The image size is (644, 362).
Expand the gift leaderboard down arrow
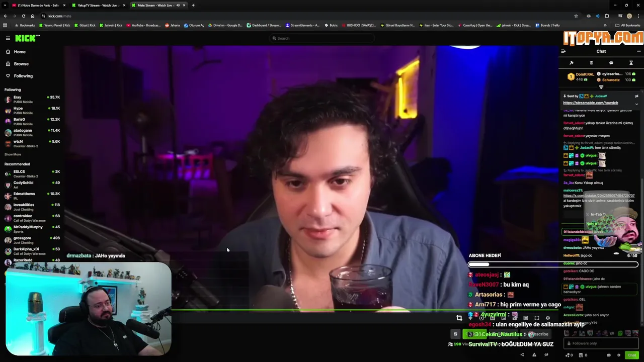tap(601, 87)
